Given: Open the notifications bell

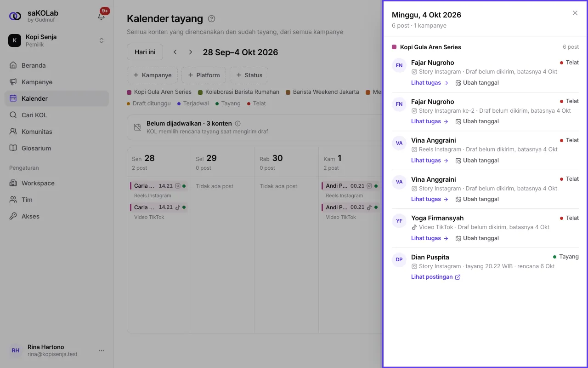Looking at the screenshot, I should 102,16.
